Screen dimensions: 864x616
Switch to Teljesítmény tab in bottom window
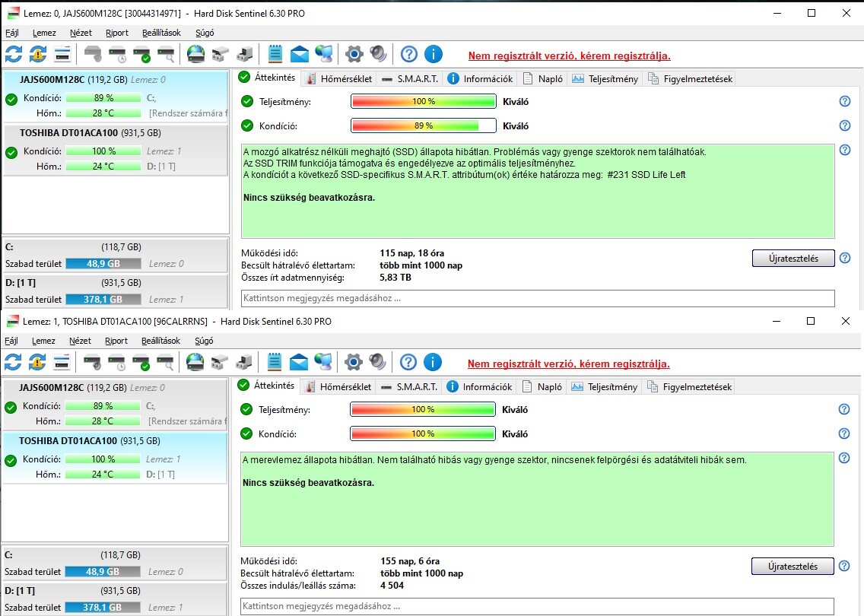pyautogui.click(x=605, y=387)
